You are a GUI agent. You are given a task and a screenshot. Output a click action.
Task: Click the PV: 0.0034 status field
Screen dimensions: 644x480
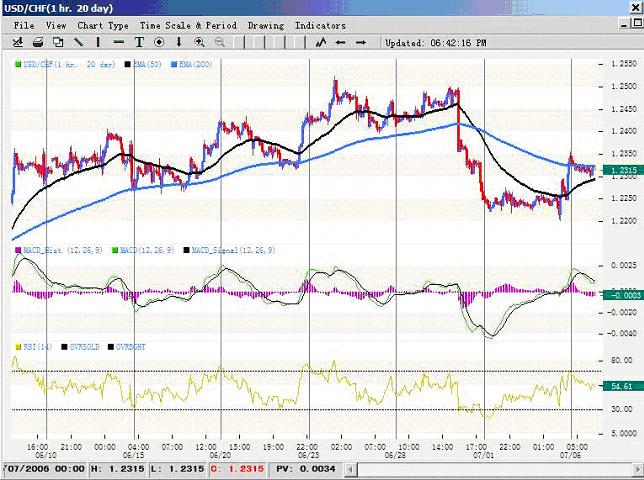306,469
